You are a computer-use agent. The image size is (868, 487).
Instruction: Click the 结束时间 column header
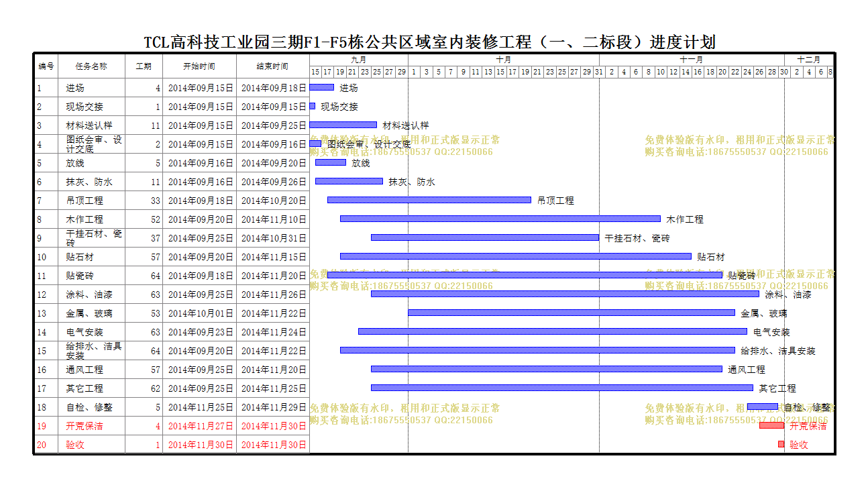point(272,66)
